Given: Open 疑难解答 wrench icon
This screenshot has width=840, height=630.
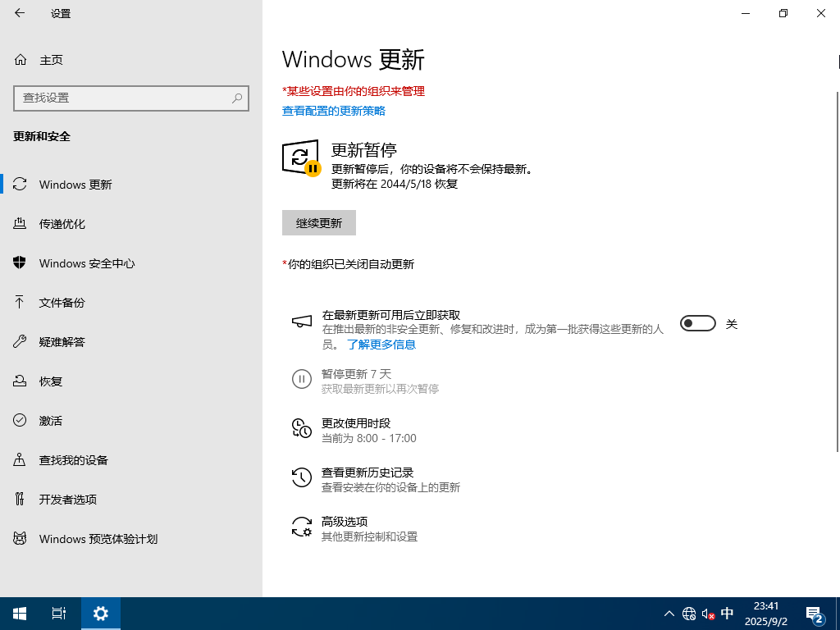Looking at the screenshot, I should 20,342.
